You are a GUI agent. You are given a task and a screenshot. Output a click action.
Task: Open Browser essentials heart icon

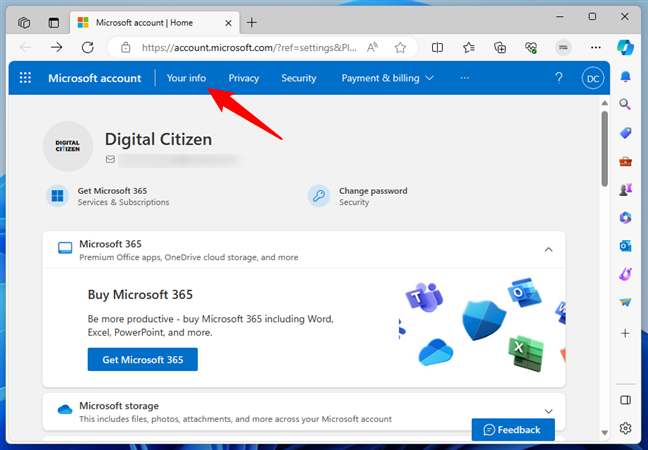pos(531,48)
